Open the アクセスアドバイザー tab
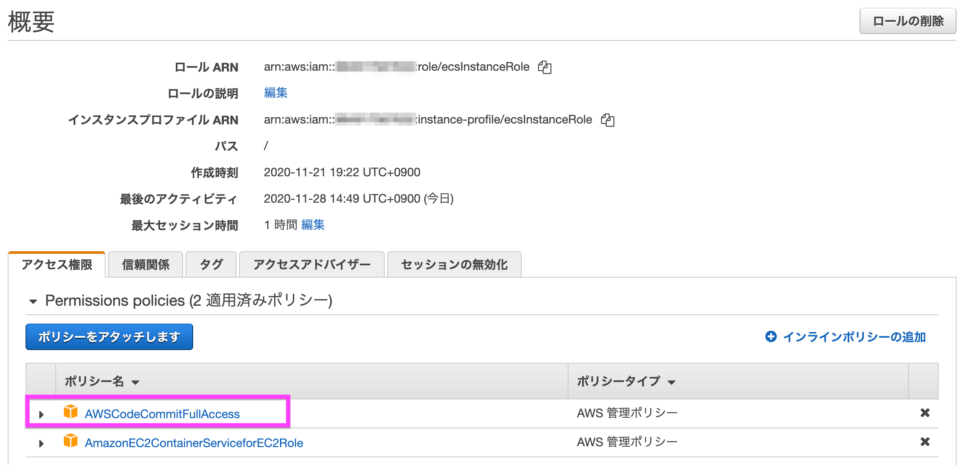This screenshot has width=960, height=465. click(x=312, y=265)
